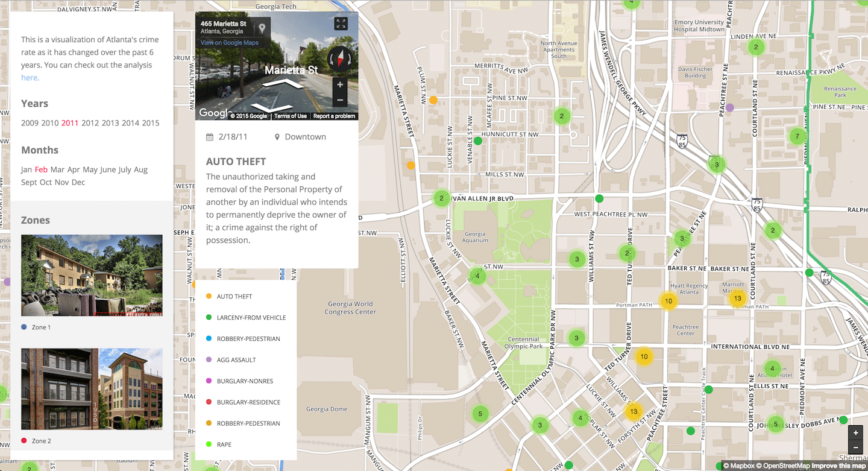
Task: Click the orange marker near Pine St NW
Action: pyautogui.click(x=433, y=100)
